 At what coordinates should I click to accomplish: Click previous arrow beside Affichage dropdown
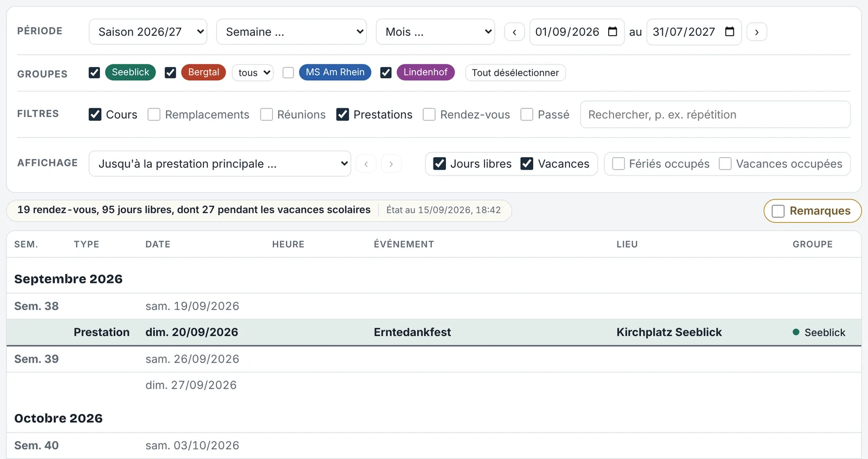(366, 164)
